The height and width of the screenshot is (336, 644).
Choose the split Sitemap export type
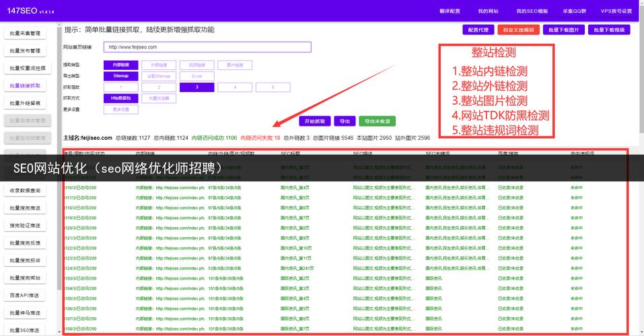(159, 76)
